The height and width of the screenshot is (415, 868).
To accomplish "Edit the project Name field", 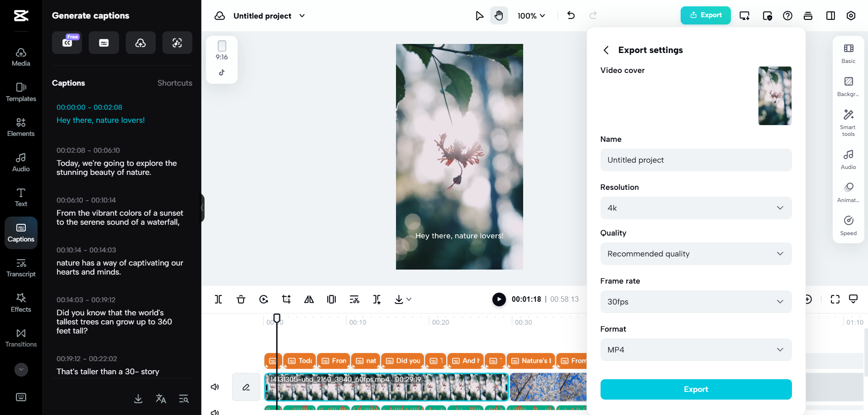I will tap(696, 160).
